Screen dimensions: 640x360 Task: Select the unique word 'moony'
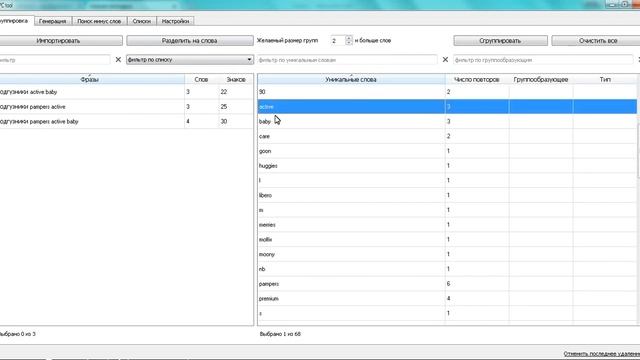[x=447, y=254]
